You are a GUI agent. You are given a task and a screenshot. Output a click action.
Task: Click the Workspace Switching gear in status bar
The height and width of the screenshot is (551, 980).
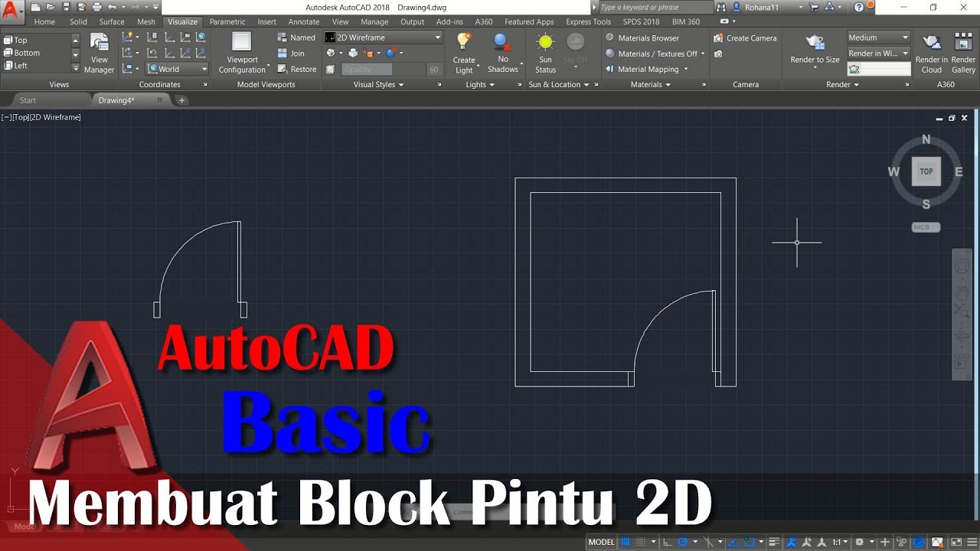[x=859, y=542]
